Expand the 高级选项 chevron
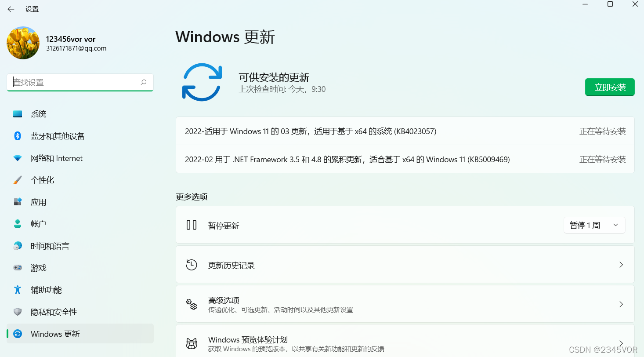 [x=621, y=304]
